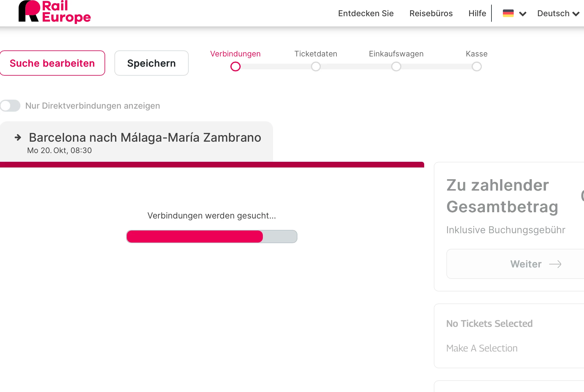Select the Ticketdaten step circle
Viewport: 584px width, 392px height.
click(x=316, y=67)
